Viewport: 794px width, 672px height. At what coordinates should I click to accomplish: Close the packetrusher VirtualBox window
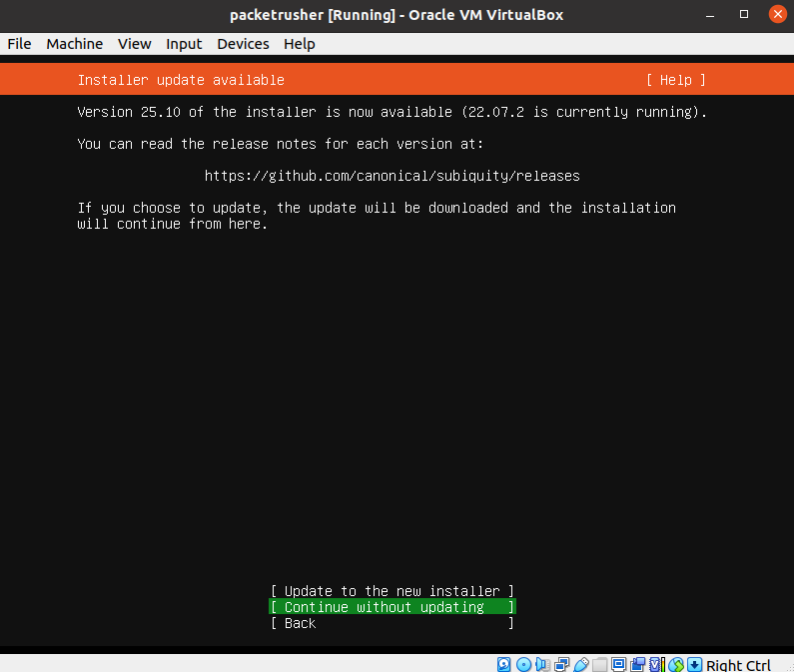click(x=778, y=14)
